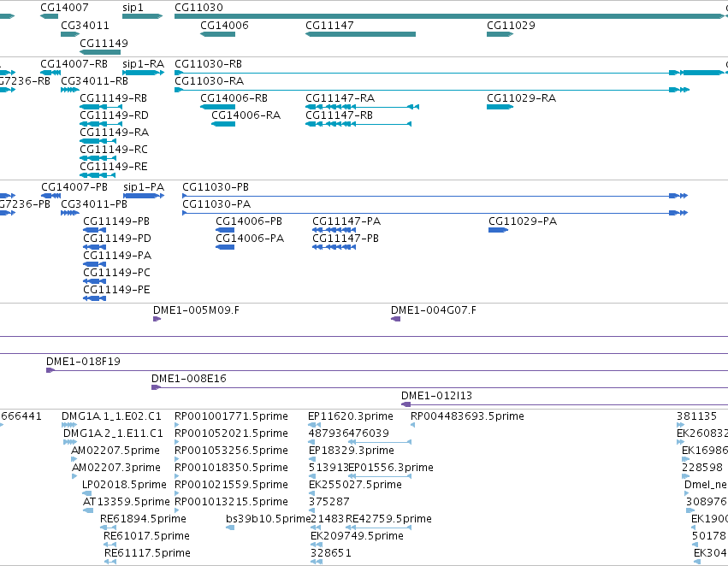Select the RP004483693.5prime EST label
Viewport: 728px width, 566px height.
467,416
